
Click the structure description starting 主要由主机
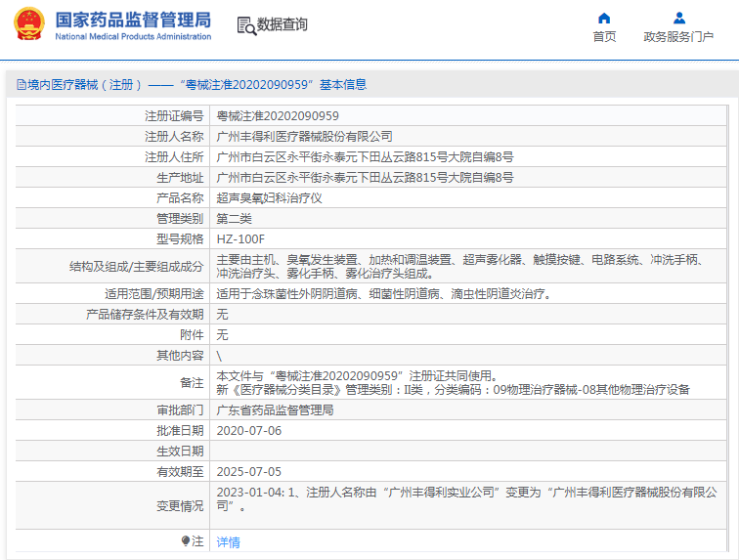click(459, 267)
